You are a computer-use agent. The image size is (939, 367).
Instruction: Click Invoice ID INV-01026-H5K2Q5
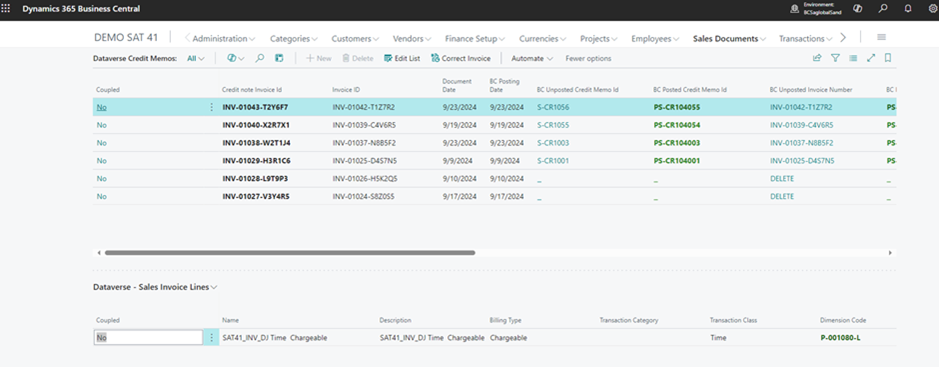(364, 178)
